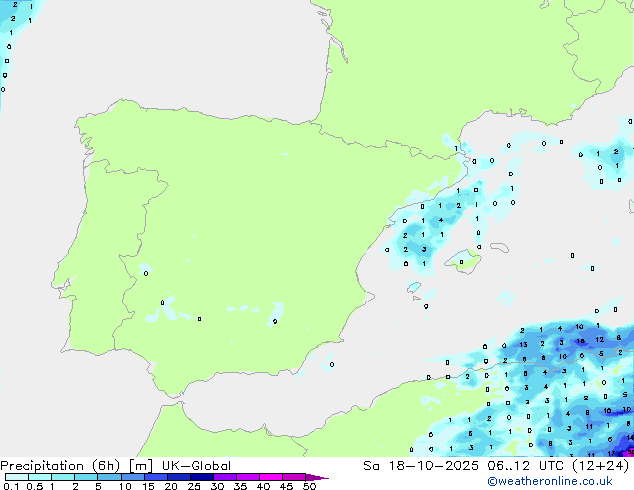Screen dimensions: 634x490
Task: Click the '06..12 UTC' time range text
Action: click(526, 466)
